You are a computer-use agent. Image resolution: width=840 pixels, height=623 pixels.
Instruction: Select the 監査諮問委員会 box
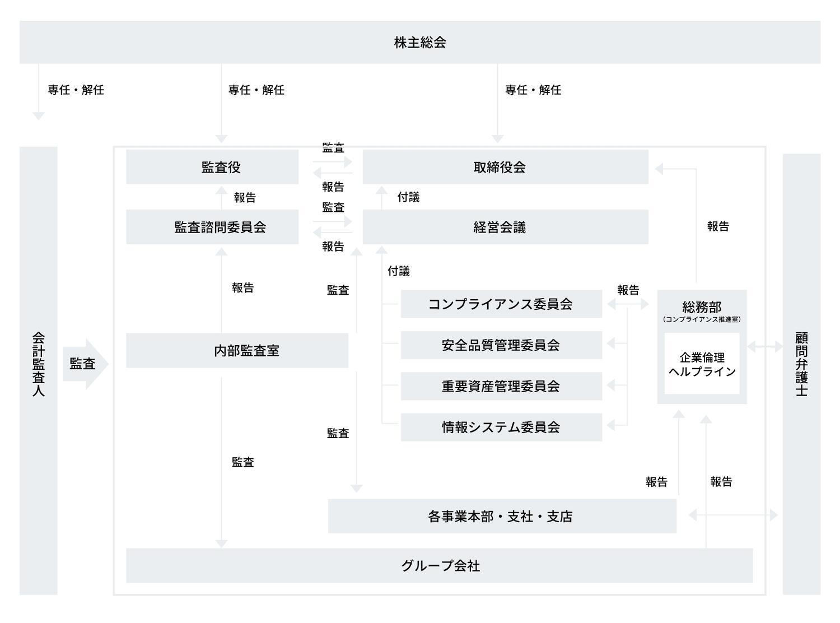click(212, 227)
